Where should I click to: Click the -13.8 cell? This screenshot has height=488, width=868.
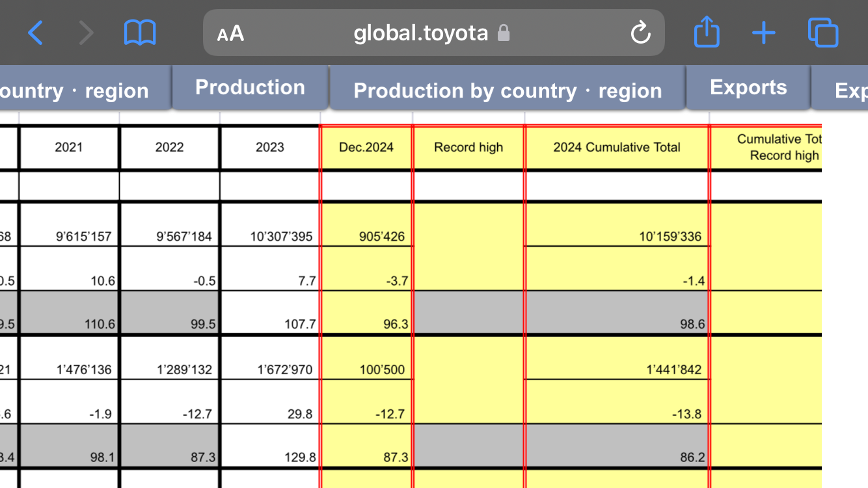point(617,402)
